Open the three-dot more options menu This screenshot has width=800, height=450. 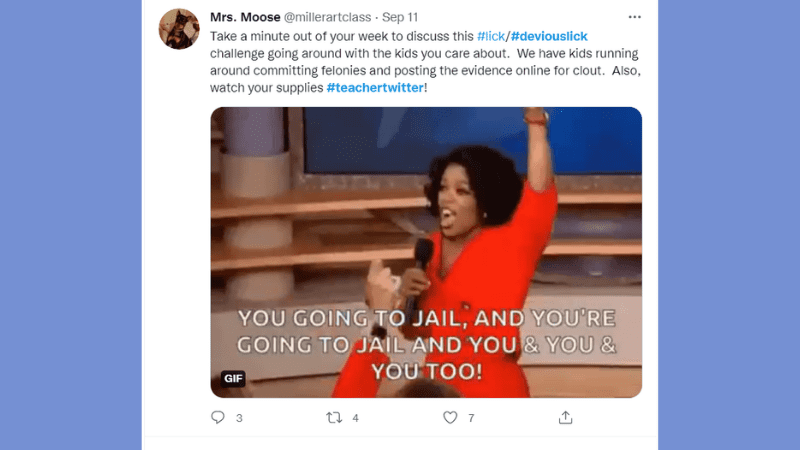pyautogui.click(x=634, y=17)
